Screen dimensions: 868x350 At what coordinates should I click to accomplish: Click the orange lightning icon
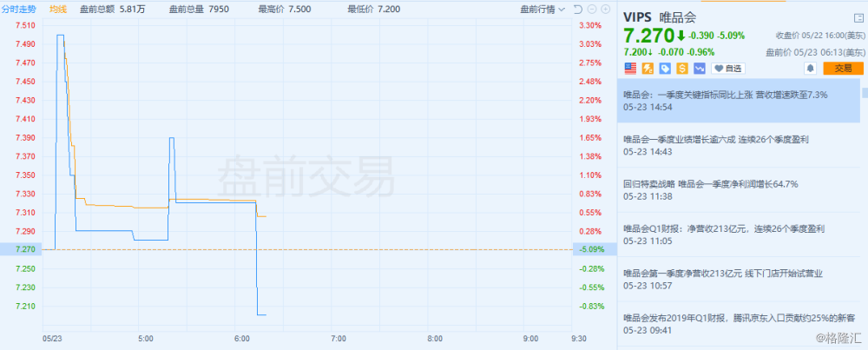tap(648, 68)
